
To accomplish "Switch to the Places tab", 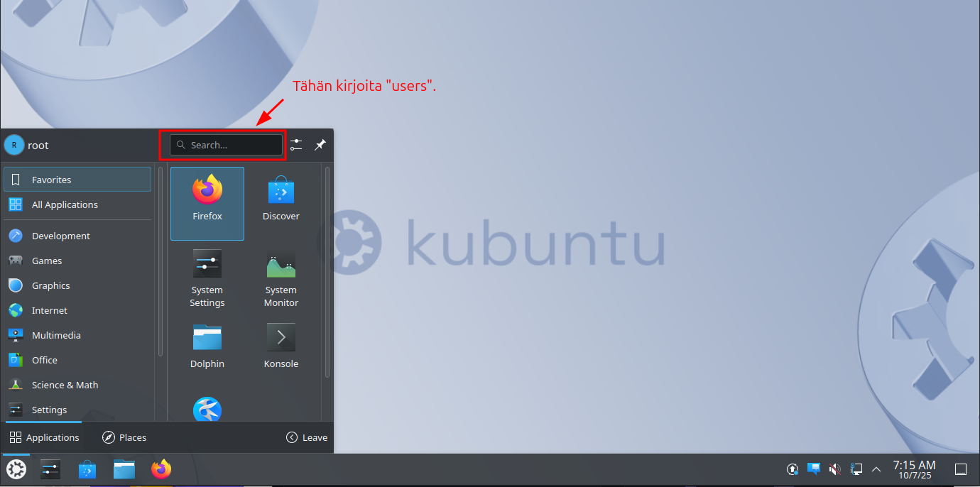I will (x=124, y=437).
